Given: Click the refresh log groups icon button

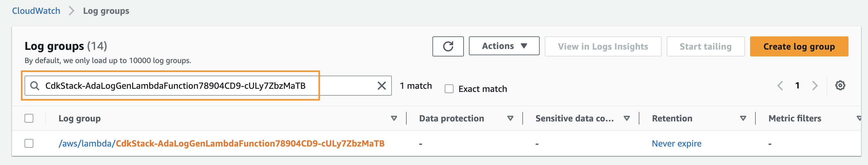Looking at the screenshot, I should pos(448,46).
